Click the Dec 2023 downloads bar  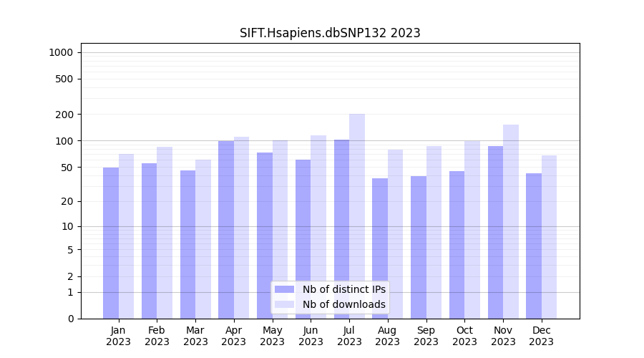click(549, 236)
